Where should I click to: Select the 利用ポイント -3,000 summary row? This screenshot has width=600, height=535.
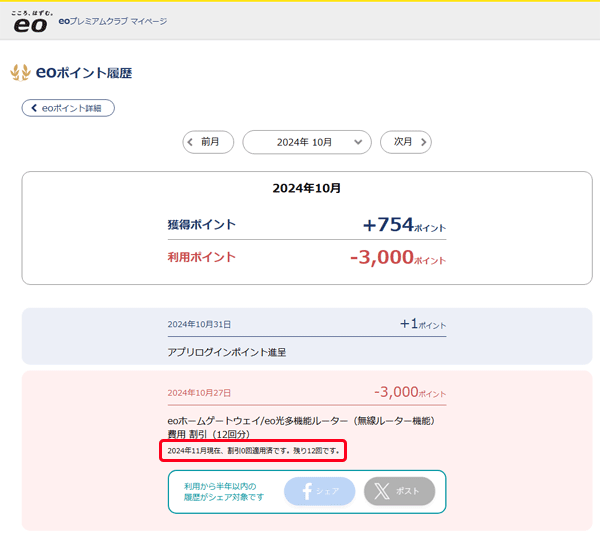(x=306, y=257)
